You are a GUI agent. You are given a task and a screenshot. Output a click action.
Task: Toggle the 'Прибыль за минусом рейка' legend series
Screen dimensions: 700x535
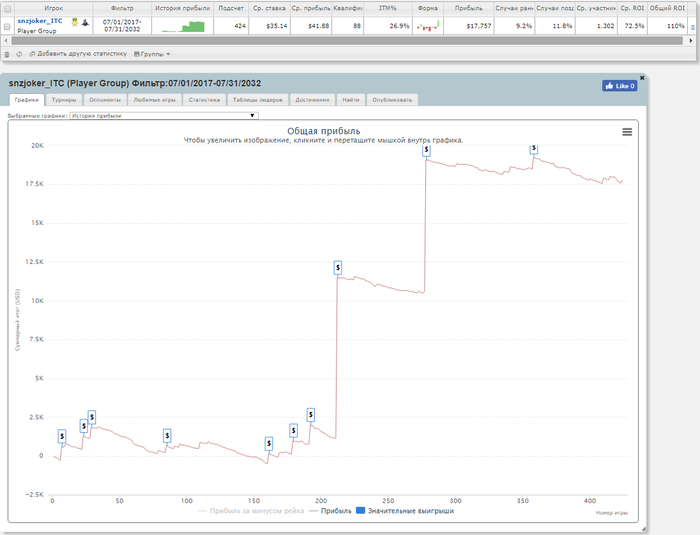coord(251,511)
